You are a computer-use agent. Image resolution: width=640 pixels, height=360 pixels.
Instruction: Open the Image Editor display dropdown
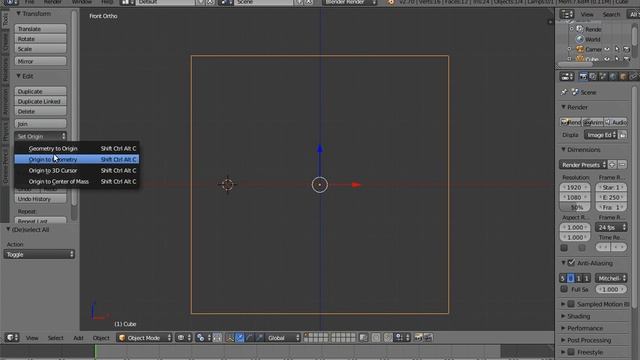[x=601, y=135]
